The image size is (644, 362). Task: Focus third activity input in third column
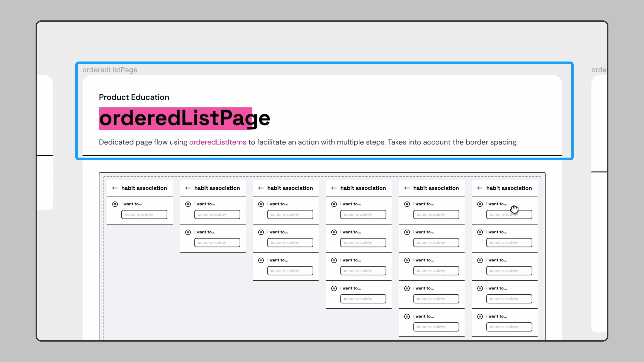[290, 271]
